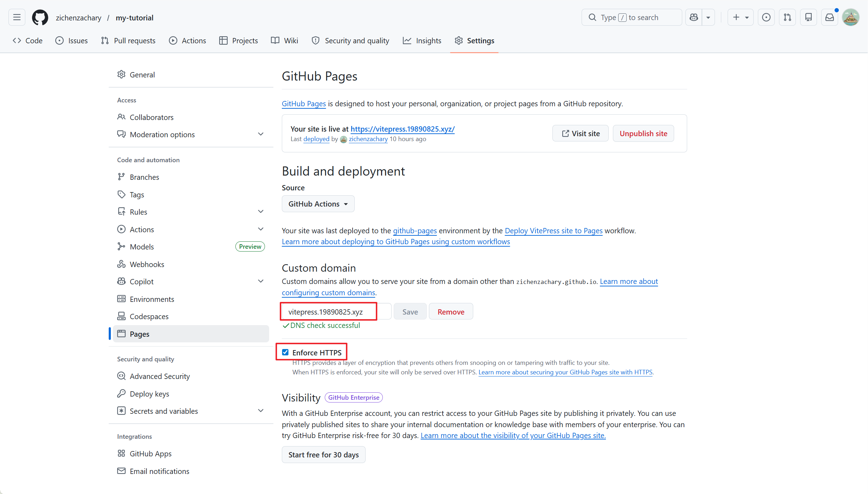Expand Moderation options in sidebar
868x494 pixels.
click(x=261, y=134)
